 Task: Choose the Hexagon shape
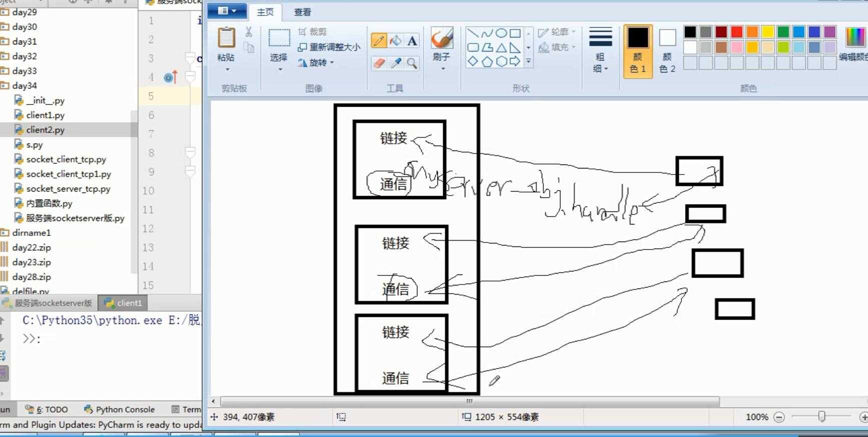[501, 61]
